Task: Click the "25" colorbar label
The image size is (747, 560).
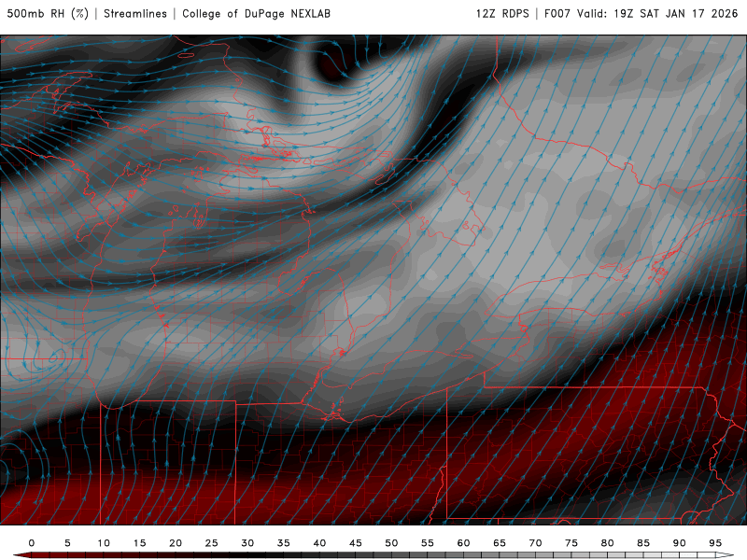Action: coord(212,543)
